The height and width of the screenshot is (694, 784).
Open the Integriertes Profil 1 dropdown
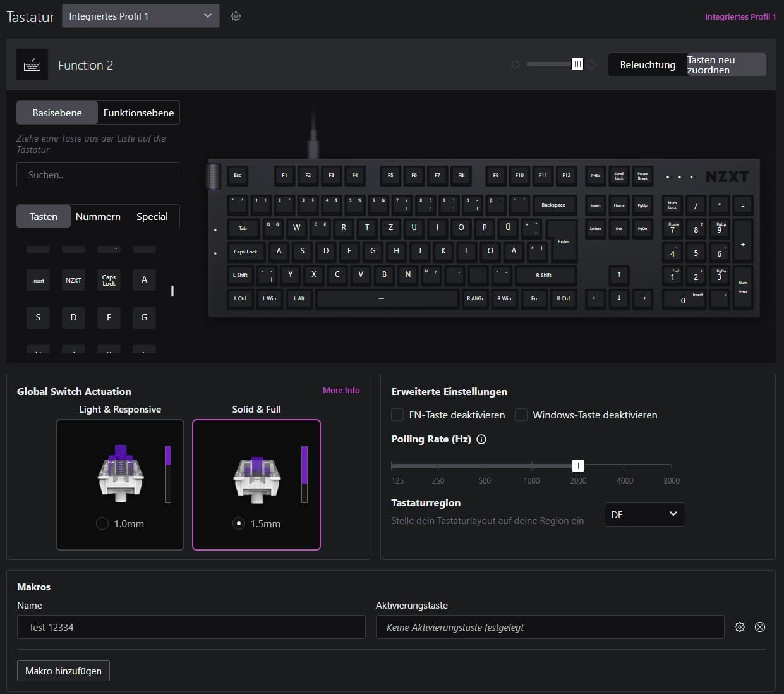[x=140, y=16]
